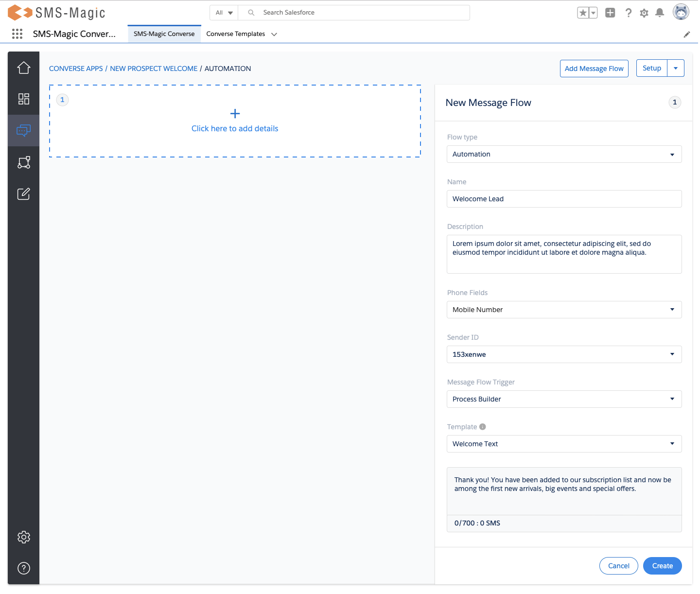Select the automation flow icon in sidebar
The width and height of the screenshot is (700, 594).
click(23, 162)
